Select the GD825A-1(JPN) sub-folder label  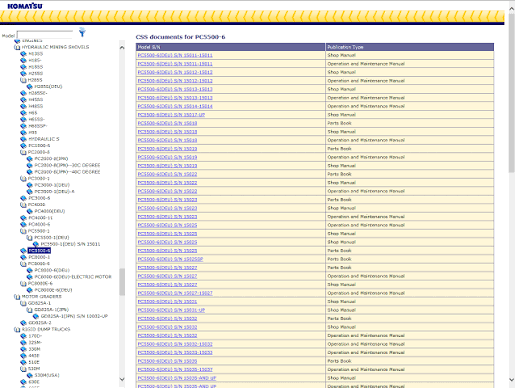(x=52, y=310)
